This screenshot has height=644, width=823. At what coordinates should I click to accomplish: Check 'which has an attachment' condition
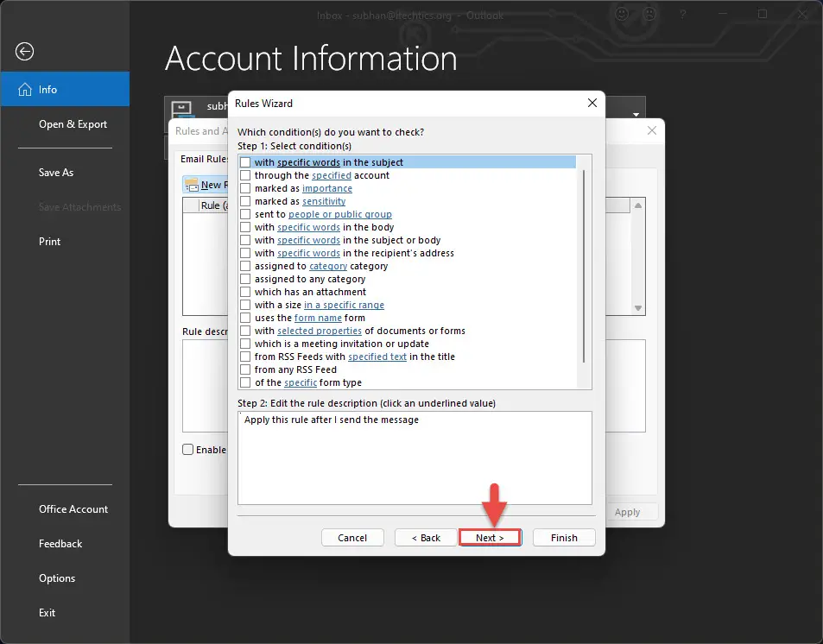[245, 292]
